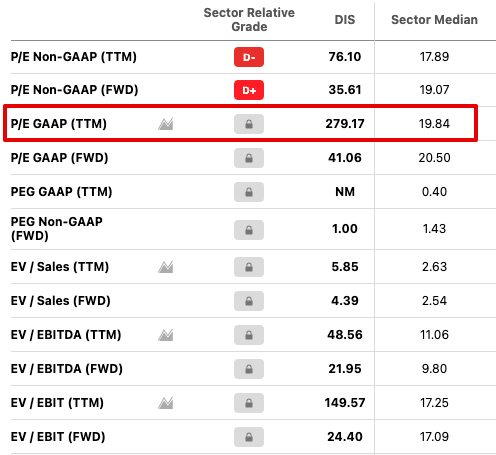Click locked grade for P/E GAAP (TTM)
Image resolution: width=496 pixels, height=455 pixels.
click(x=249, y=124)
